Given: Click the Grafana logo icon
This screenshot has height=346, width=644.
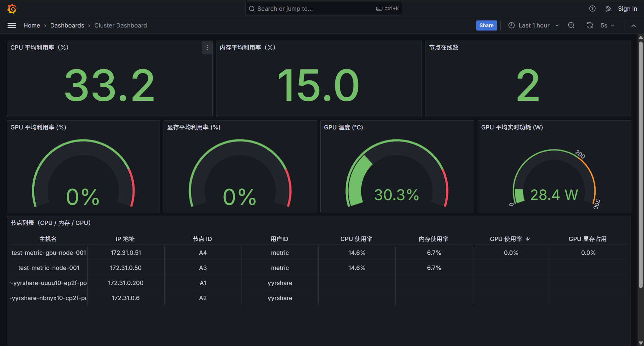Looking at the screenshot, I should point(12,9).
